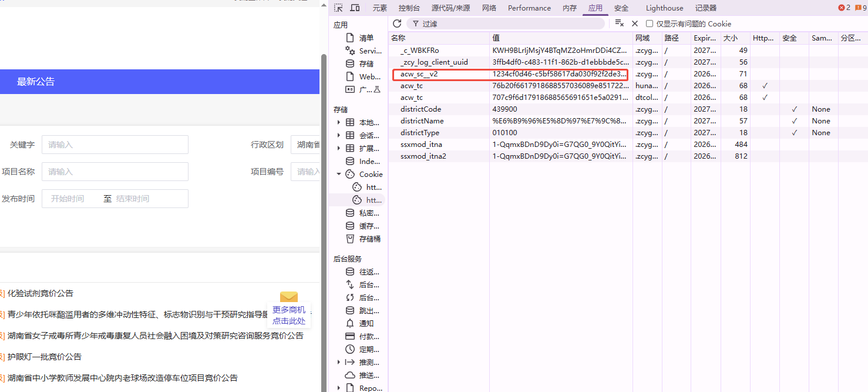Image resolution: width=868 pixels, height=392 pixels.
Task: Select the districtName cookie row
Action: tap(628, 121)
